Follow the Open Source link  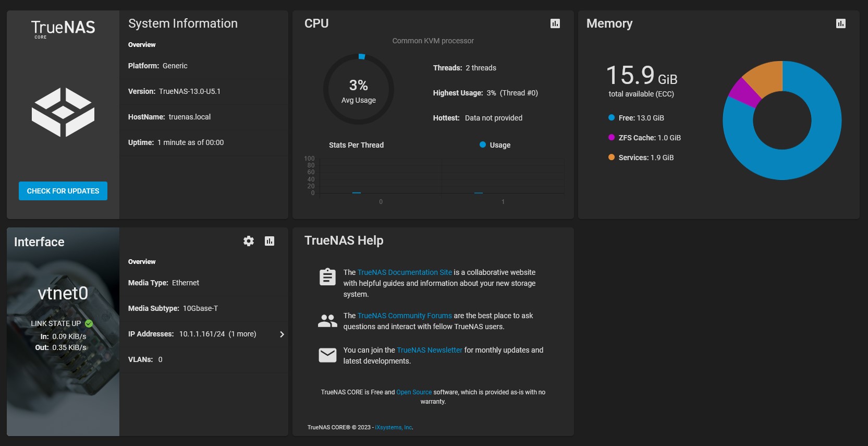[414, 392]
